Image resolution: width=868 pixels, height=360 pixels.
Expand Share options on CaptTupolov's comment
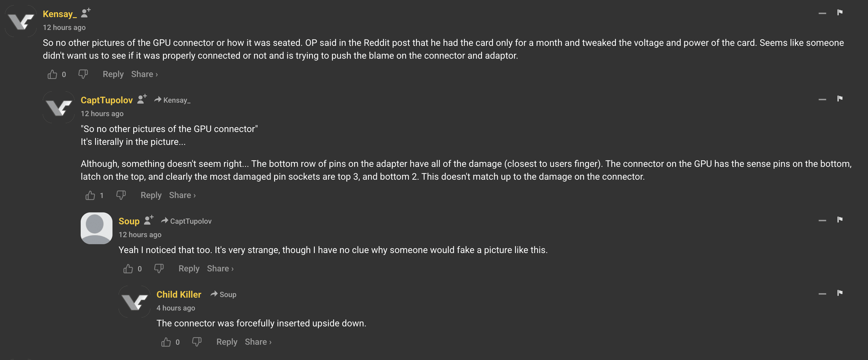pyautogui.click(x=182, y=195)
